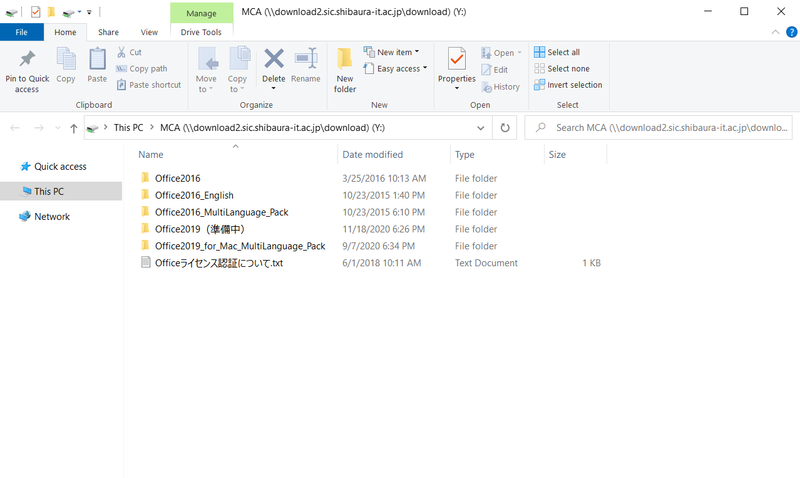The width and height of the screenshot is (800, 478).
Task: Click the Paste clipboard icon
Action: coord(97,59)
